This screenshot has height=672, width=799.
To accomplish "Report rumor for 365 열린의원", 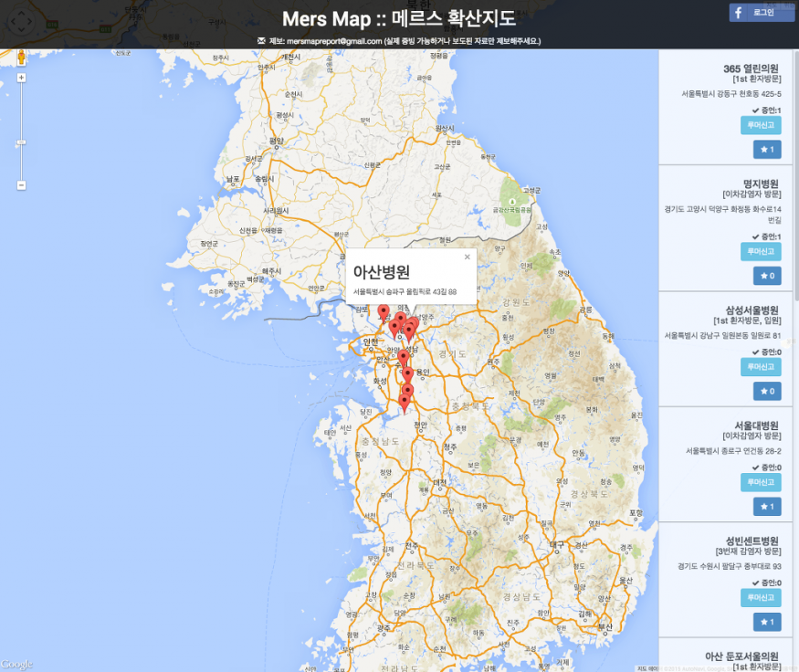I will pos(761,125).
